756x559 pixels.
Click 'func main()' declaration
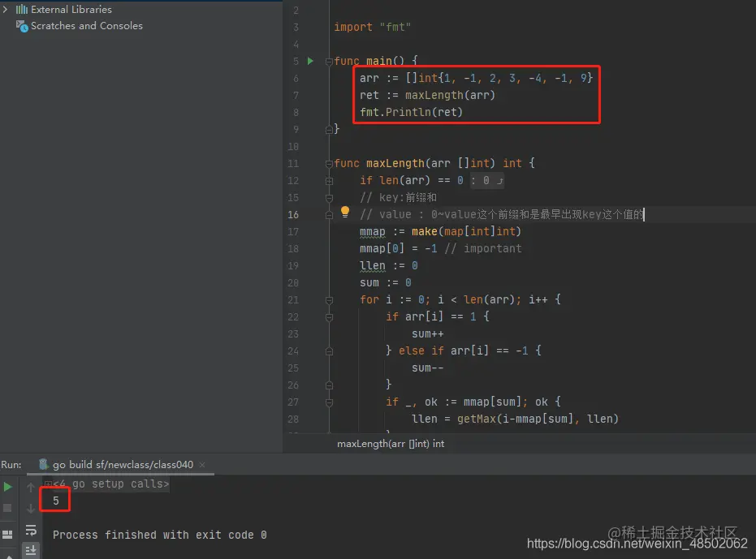[376, 61]
